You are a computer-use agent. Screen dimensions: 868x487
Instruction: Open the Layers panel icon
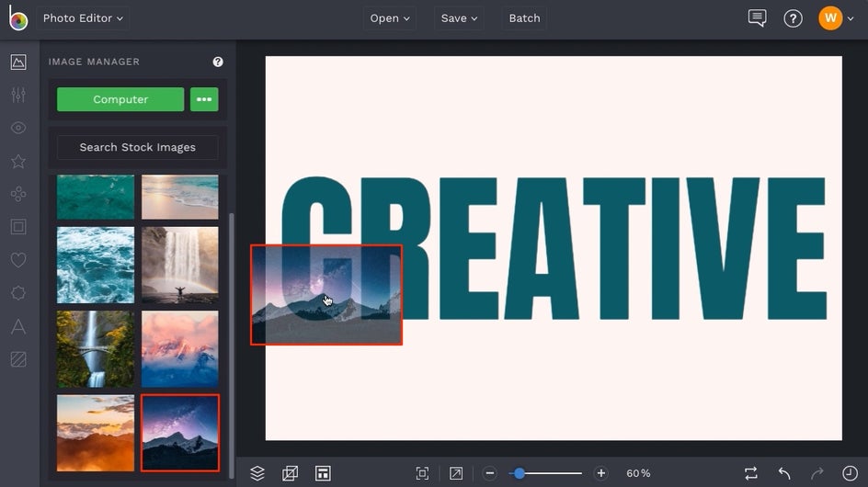257,473
